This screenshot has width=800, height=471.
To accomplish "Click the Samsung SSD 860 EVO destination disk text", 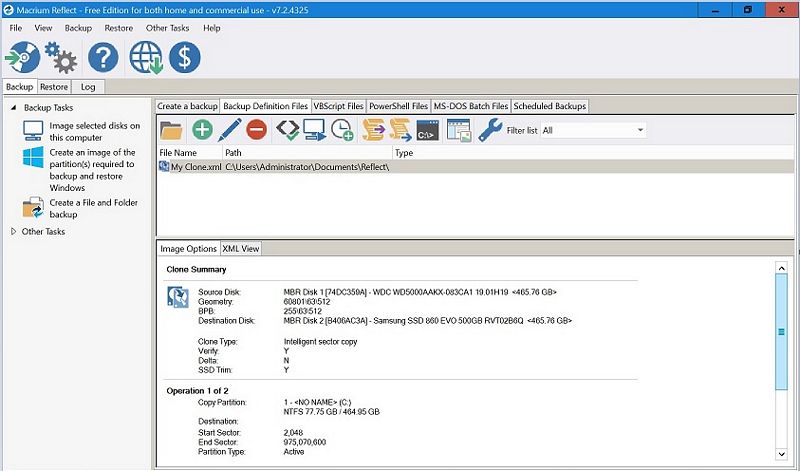I will (428, 321).
